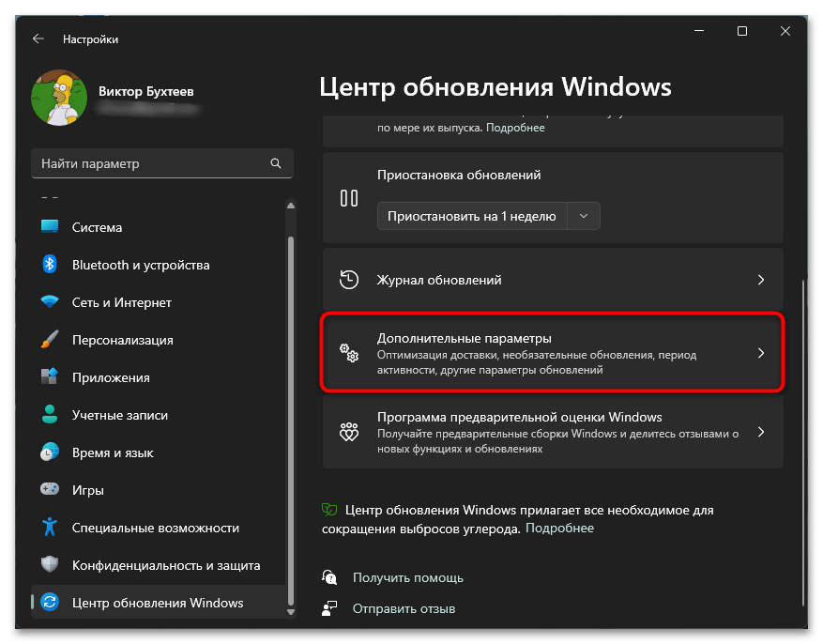823x644 pixels.
Task: Maximize the Настройки window
Action: (742, 31)
